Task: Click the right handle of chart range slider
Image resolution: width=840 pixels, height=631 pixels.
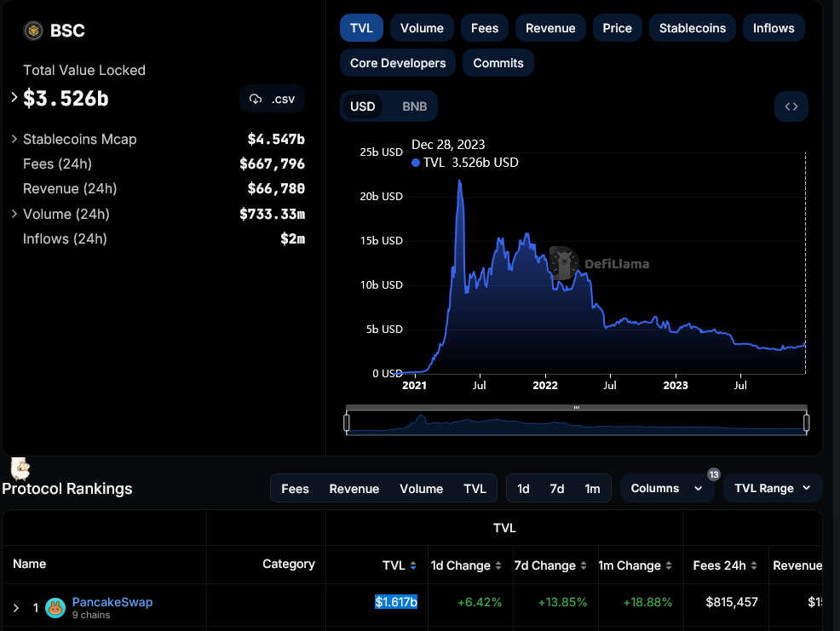Action: pyautogui.click(x=806, y=422)
